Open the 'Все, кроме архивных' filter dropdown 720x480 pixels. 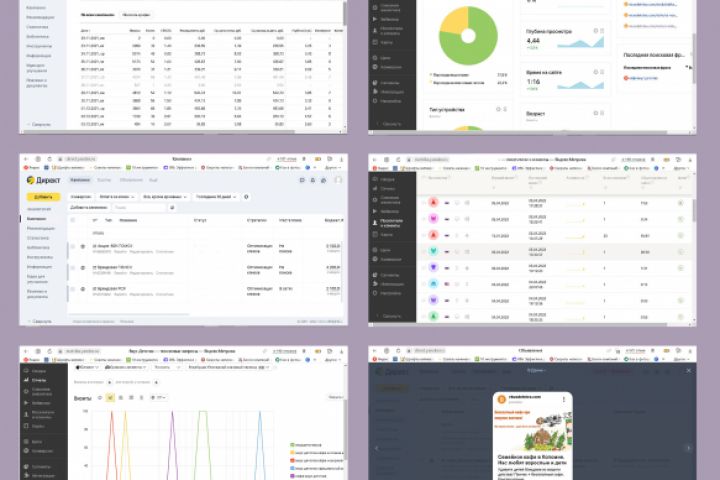point(165,197)
